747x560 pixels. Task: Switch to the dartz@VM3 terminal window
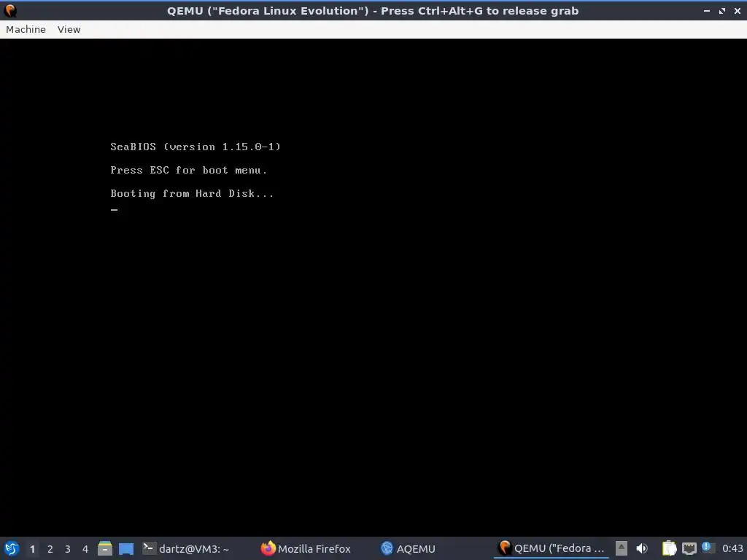point(186,548)
